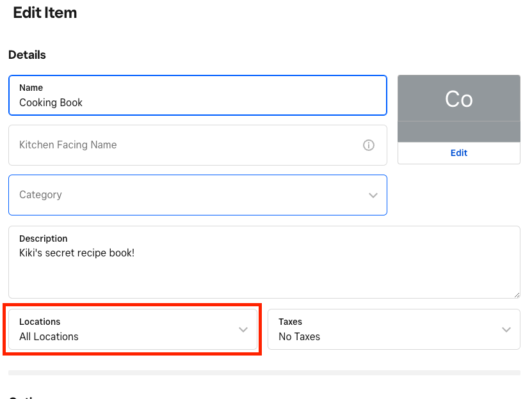Focus the Kitchen Facing Name field
The height and width of the screenshot is (399, 532).
point(186,145)
